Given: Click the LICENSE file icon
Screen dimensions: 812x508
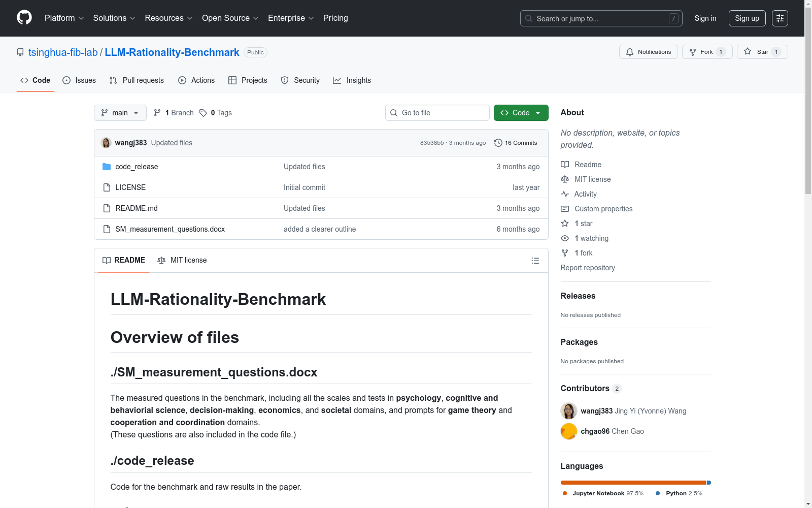Looking at the screenshot, I should click(x=107, y=187).
